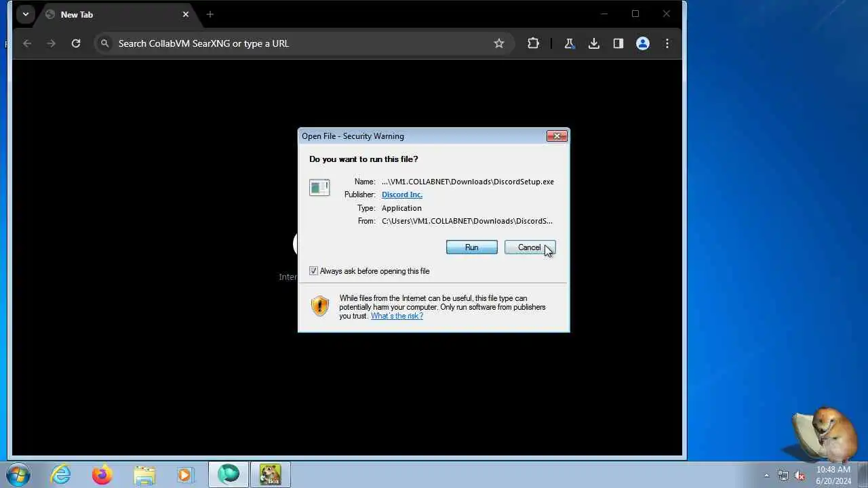Viewport: 868px width, 488px height.
Task: Open the Box taskbar application icon
Action: click(270, 474)
